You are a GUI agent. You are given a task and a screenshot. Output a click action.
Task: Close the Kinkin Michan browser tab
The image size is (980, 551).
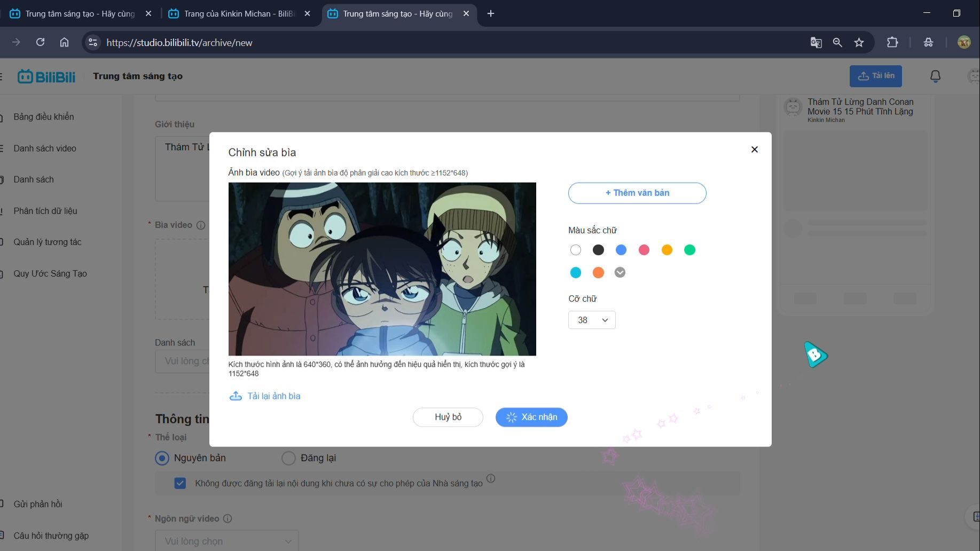pos(307,14)
